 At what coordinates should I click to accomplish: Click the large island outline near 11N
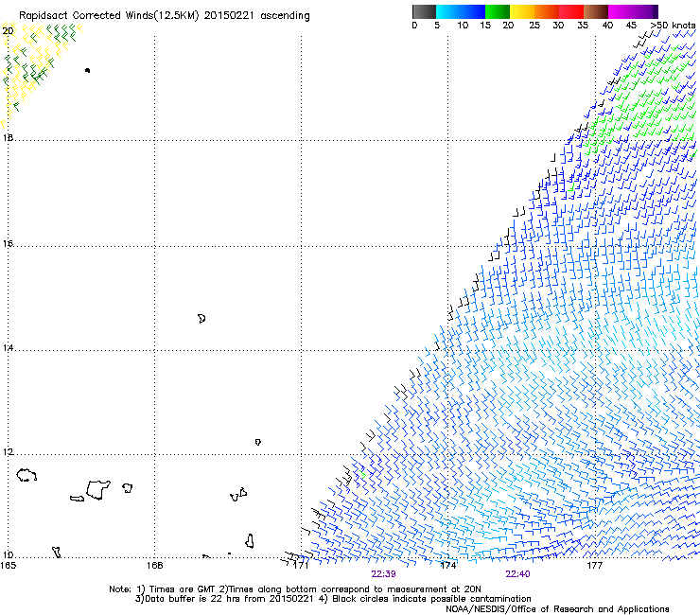[97, 489]
